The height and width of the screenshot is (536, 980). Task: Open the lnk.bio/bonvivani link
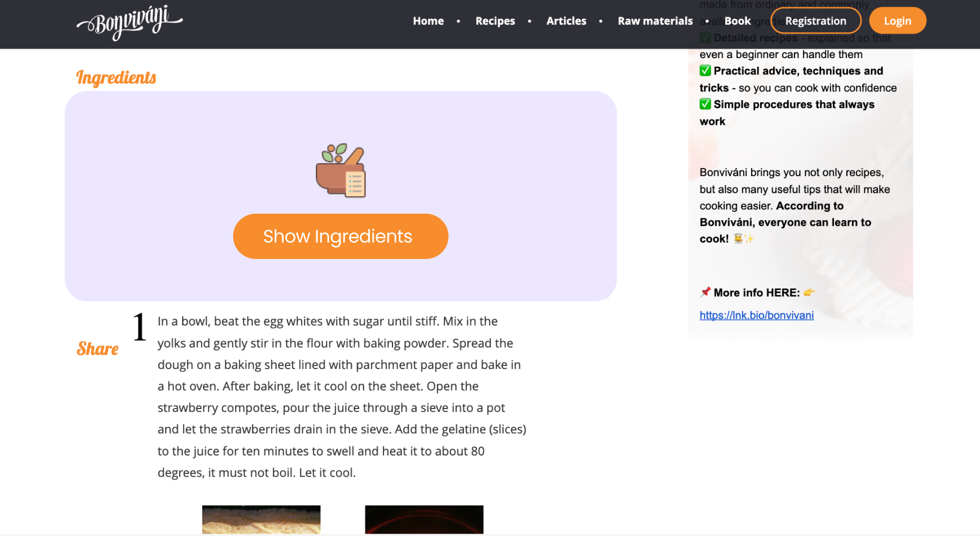[757, 315]
